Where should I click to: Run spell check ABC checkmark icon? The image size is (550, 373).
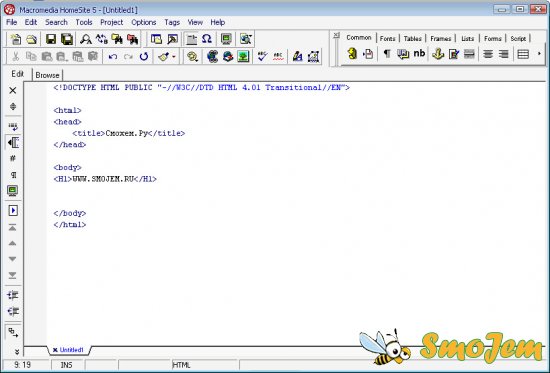pyautogui.click(x=262, y=56)
